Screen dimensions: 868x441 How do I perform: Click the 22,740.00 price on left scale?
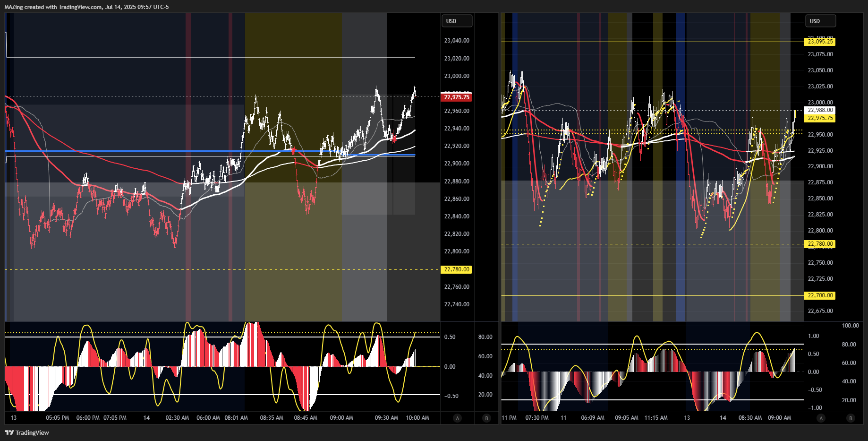457,304
